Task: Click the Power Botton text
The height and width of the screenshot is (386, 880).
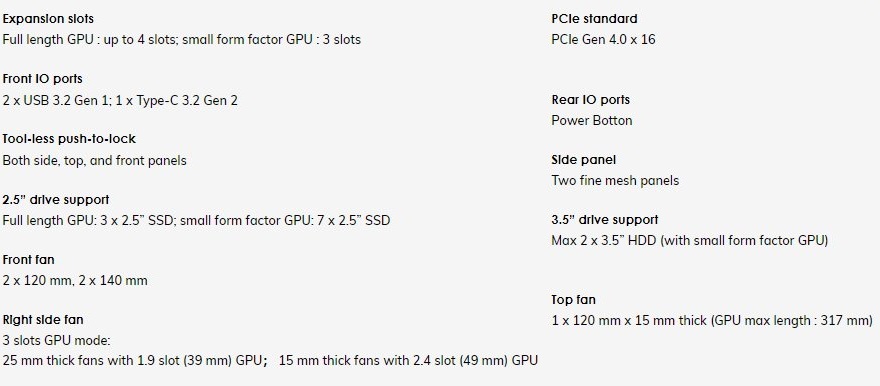Action: click(592, 121)
